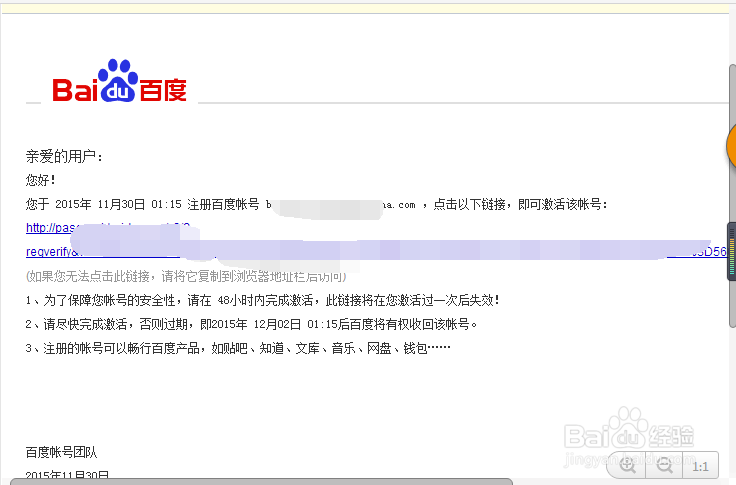Click the note mentioning 12月02日 01:15
Viewport: 736px width, 485px height.
click(252, 324)
